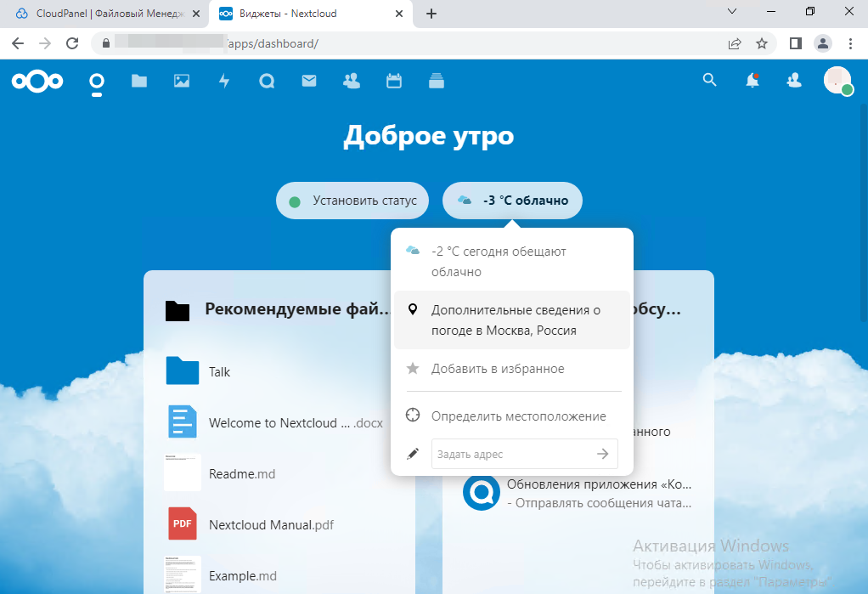Open 'Дополнительные сведения о погоде' link
868x594 pixels.
pyautogui.click(x=516, y=320)
